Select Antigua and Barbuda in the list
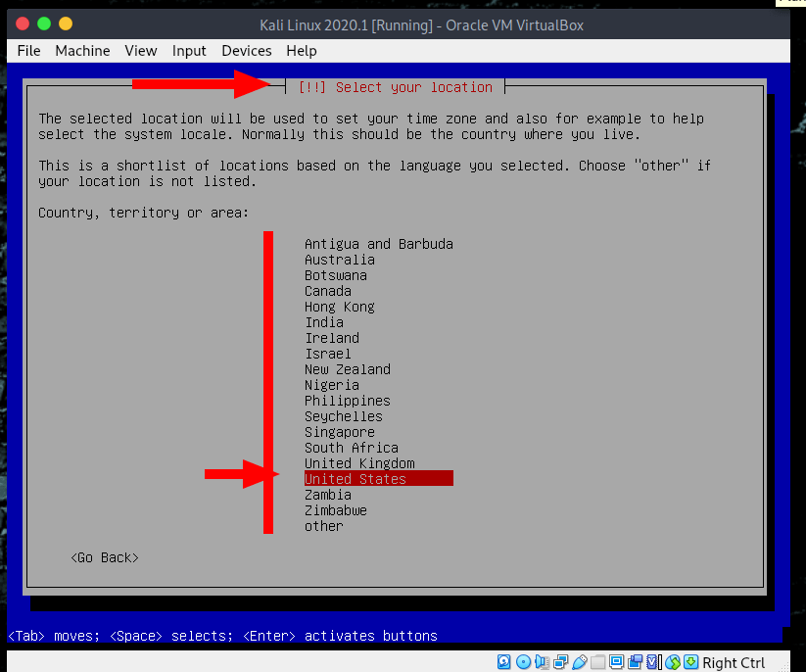This screenshot has width=806, height=672. coord(378,244)
